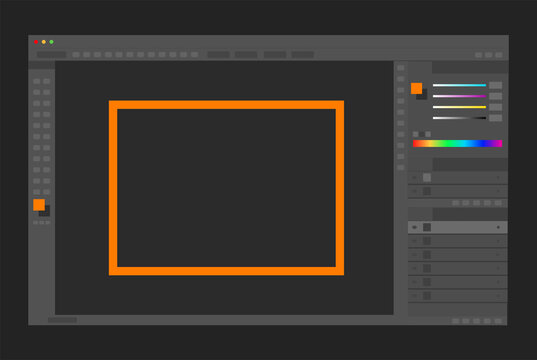The image size is (537, 360).
Task: Open the orange foreground swatch in color panel
Action: (x=416, y=88)
